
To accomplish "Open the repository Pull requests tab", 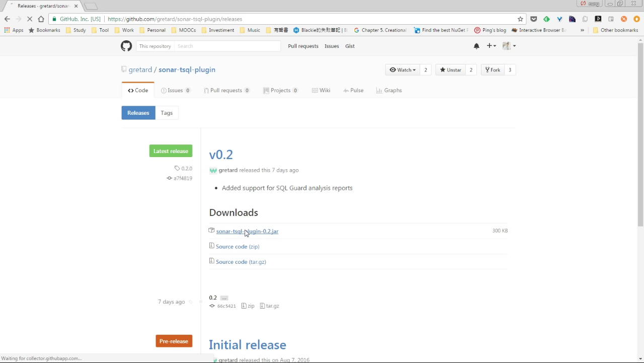I will point(227,91).
